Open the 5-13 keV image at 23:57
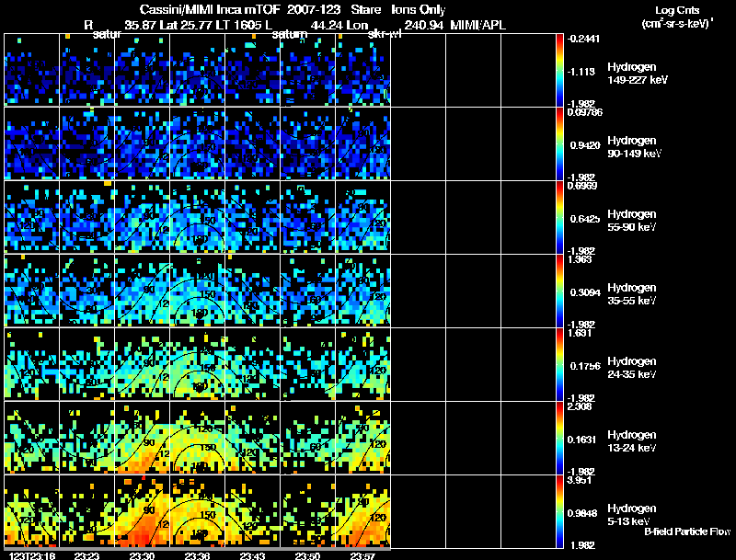The image size is (736, 560). (363, 511)
